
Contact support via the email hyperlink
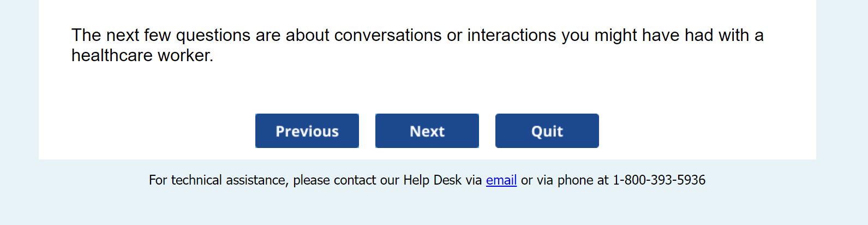click(x=501, y=180)
